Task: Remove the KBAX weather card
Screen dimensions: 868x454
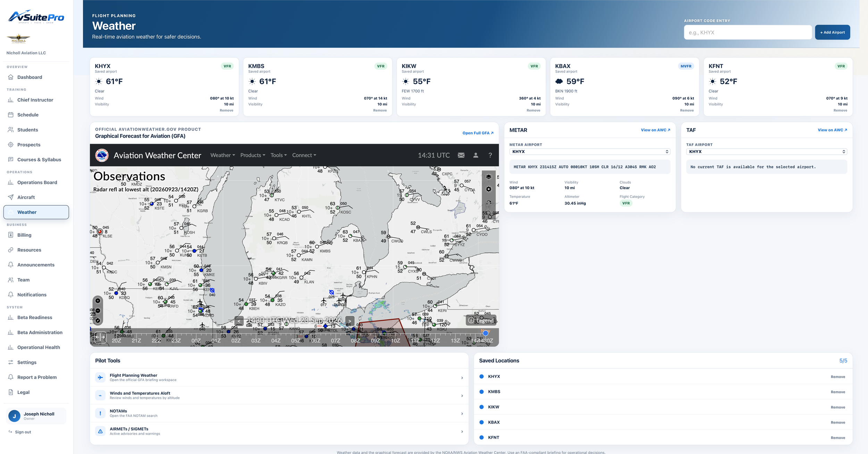Action: pyautogui.click(x=686, y=110)
